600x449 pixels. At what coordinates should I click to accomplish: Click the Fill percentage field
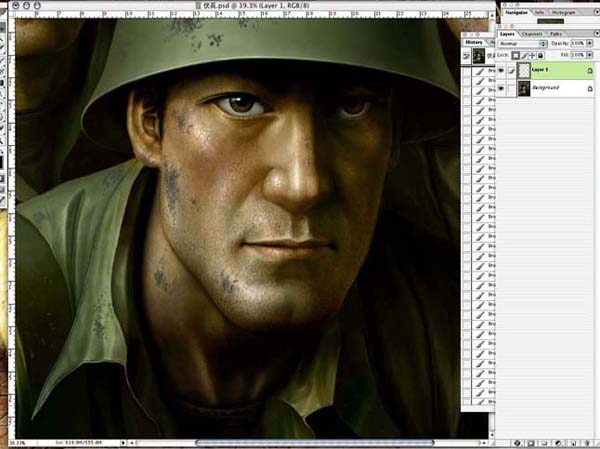(578, 56)
